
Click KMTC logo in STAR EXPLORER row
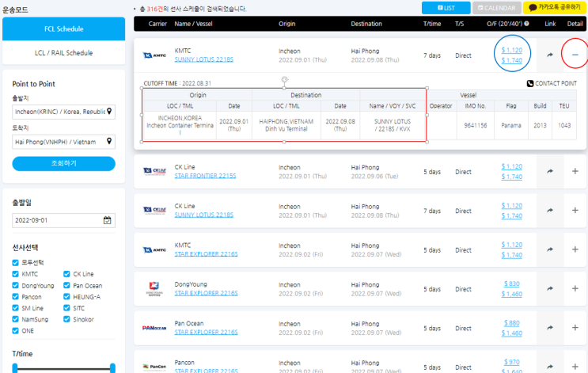tap(154, 249)
